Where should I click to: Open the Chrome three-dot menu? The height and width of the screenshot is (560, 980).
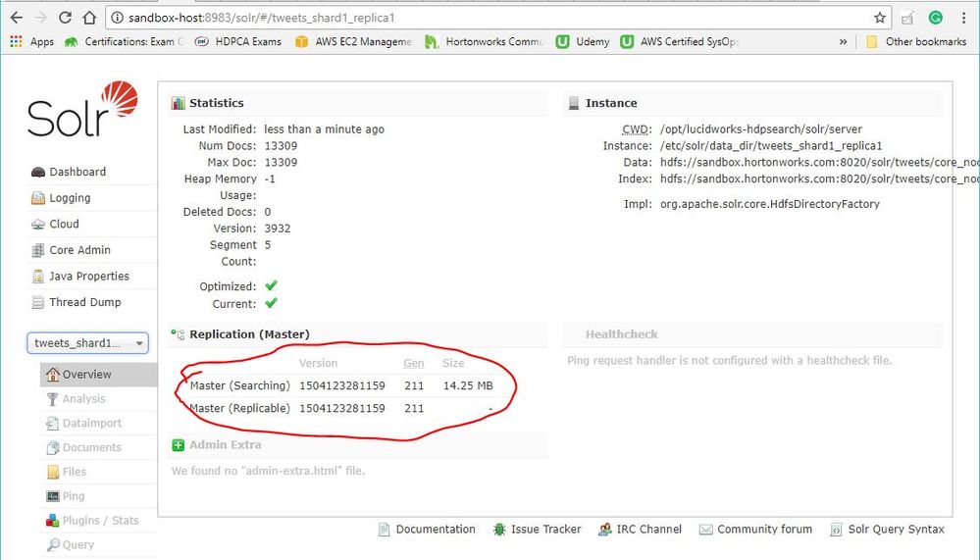[x=963, y=18]
